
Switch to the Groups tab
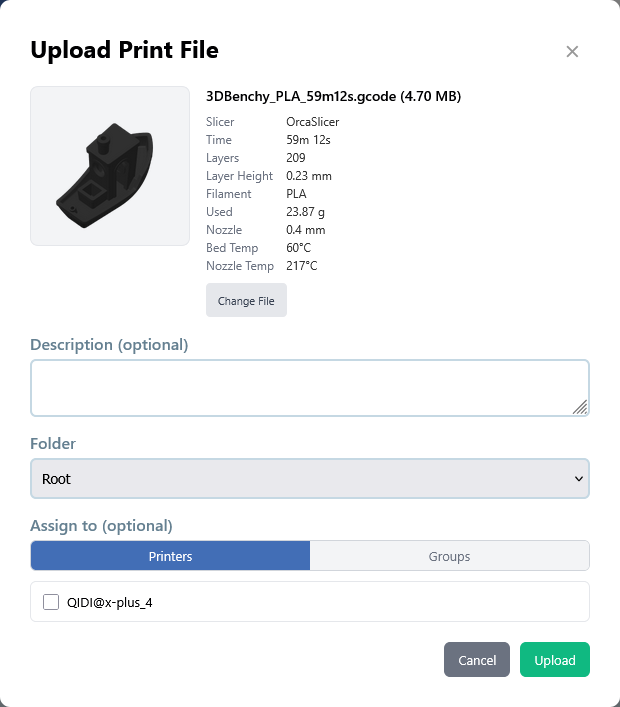(x=449, y=556)
